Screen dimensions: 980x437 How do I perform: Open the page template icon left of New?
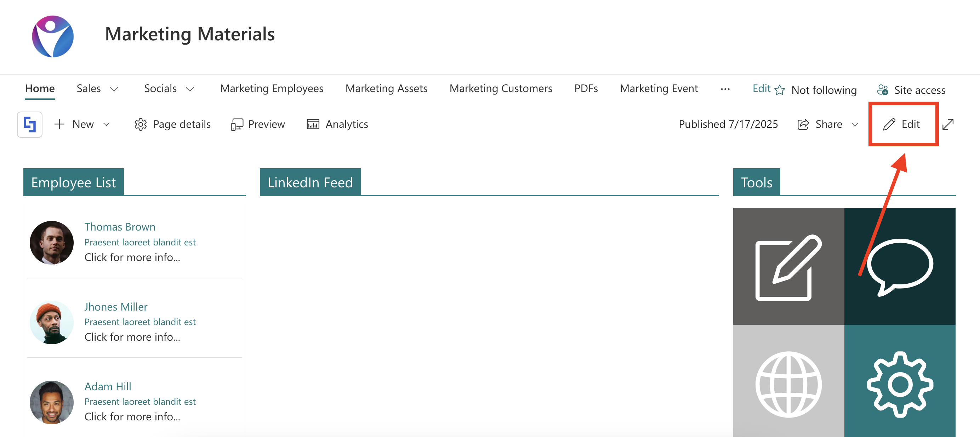[30, 124]
